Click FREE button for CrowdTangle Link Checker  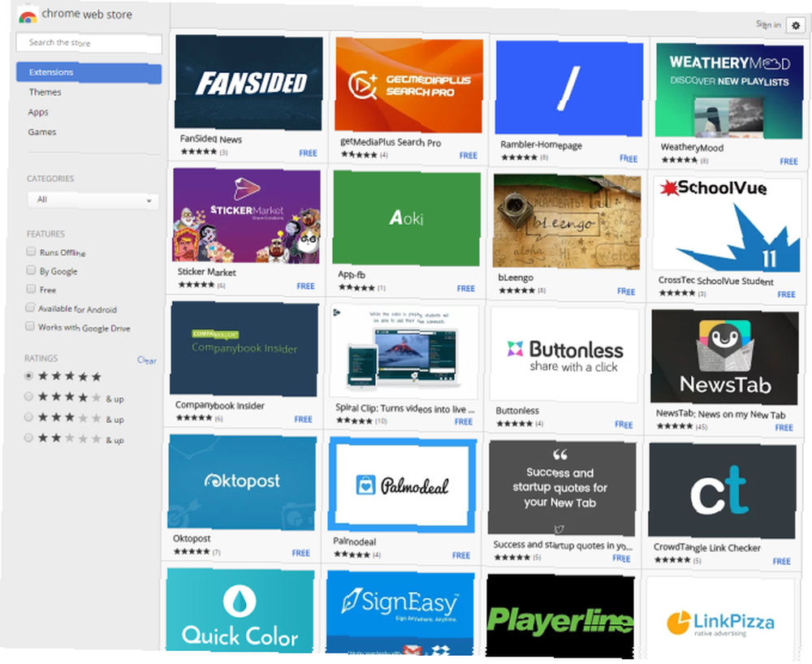point(781,562)
